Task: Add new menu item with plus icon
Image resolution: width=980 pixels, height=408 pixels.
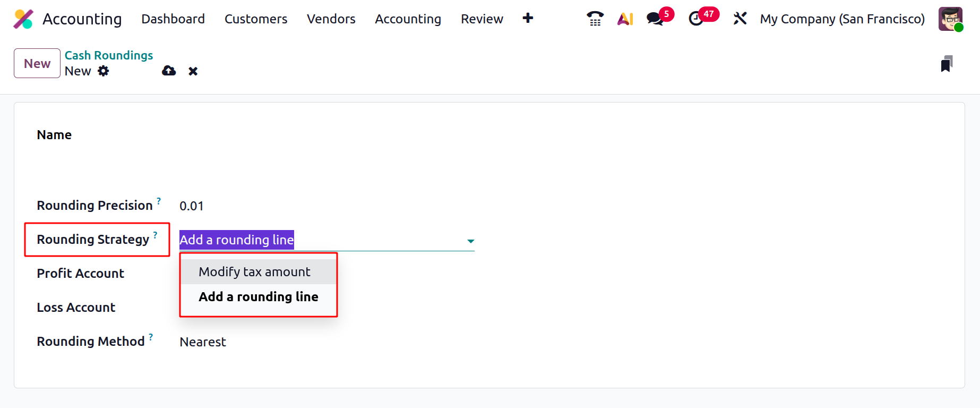Action: click(528, 19)
